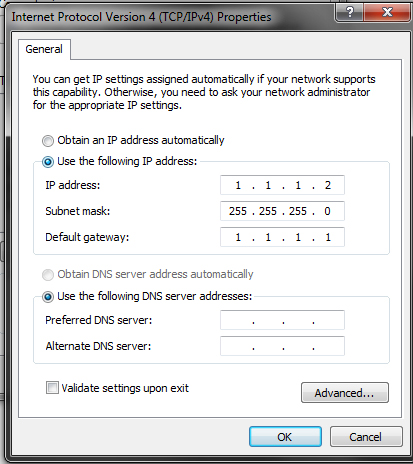The image size is (413, 464).
Task: Enable Validate settings upon exit checkbox
Action: click(52, 388)
